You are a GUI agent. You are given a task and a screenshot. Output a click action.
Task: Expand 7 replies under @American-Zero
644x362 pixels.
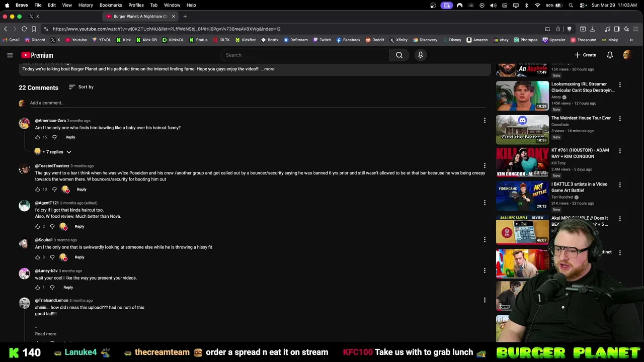pos(53,152)
